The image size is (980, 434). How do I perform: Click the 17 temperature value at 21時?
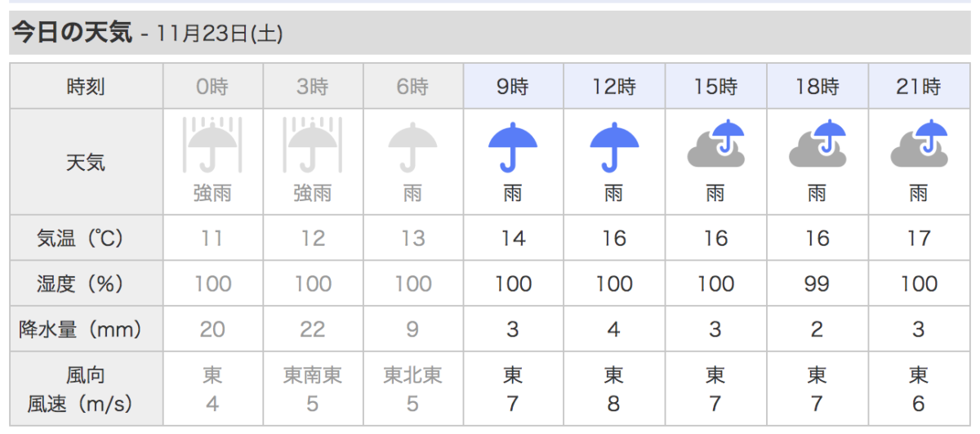point(919,239)
